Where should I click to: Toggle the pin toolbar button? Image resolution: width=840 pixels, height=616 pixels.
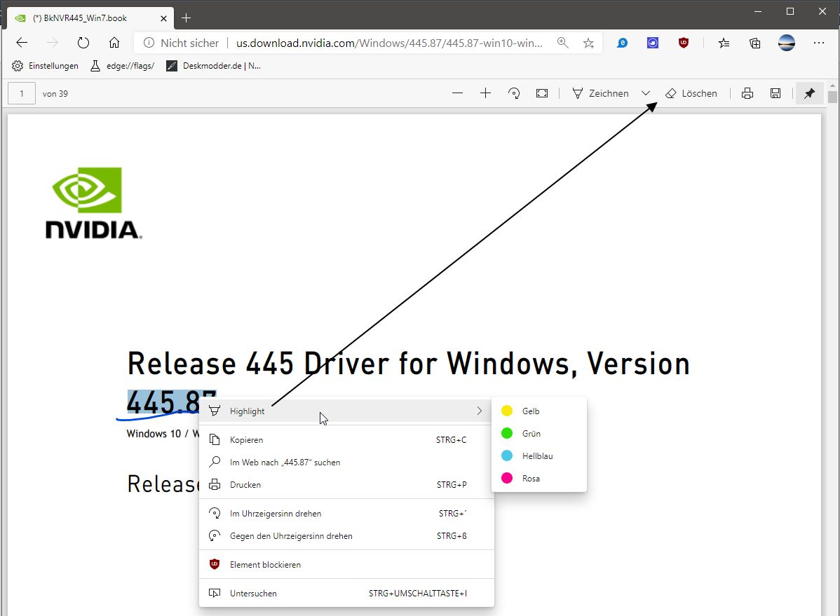(809, 93)
